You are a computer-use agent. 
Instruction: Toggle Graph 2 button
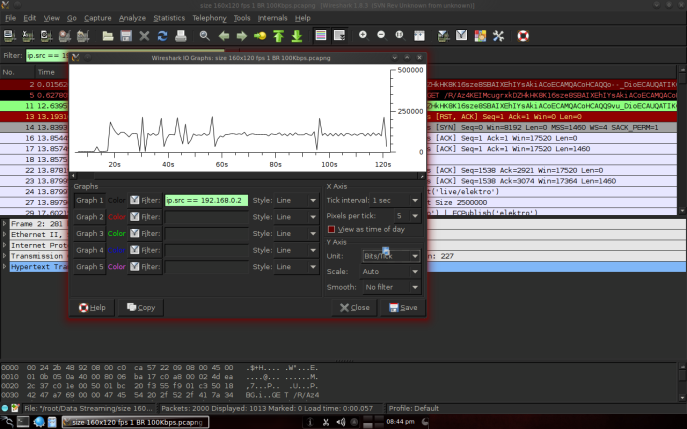[90, 217]
